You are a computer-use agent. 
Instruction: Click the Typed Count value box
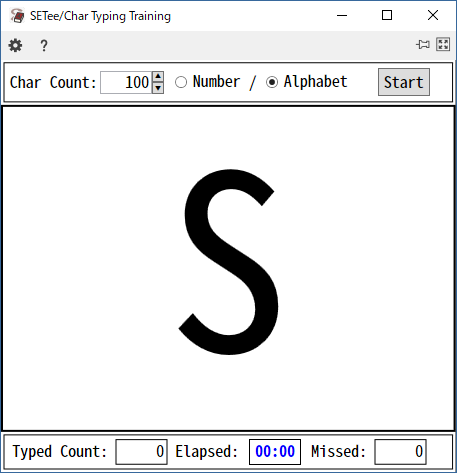[141, 452]
